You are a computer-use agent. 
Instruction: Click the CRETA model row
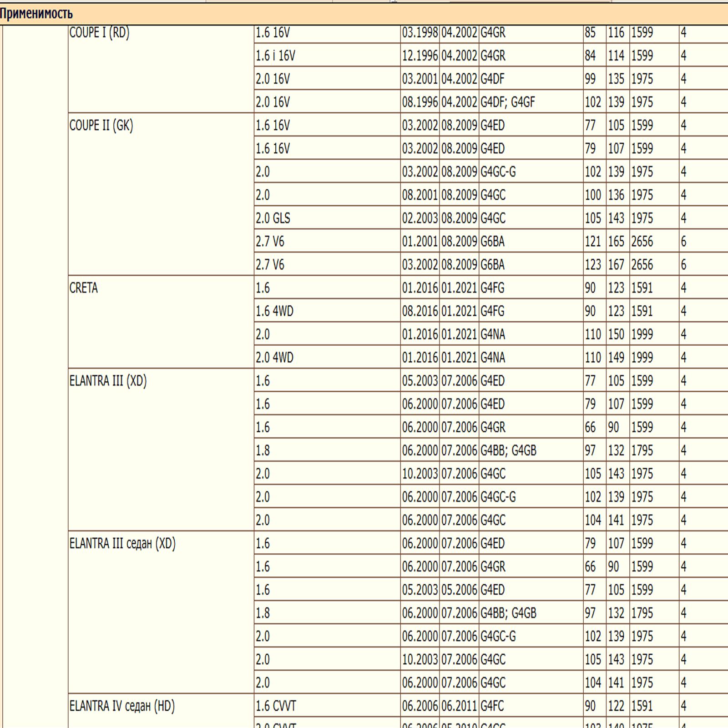point(84,288)
